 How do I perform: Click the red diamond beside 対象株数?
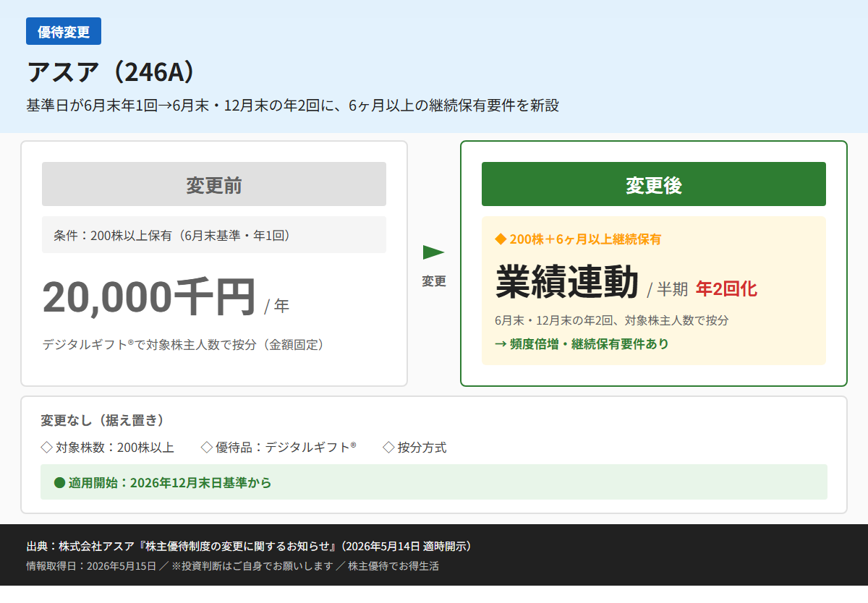[x=46, y=447]
